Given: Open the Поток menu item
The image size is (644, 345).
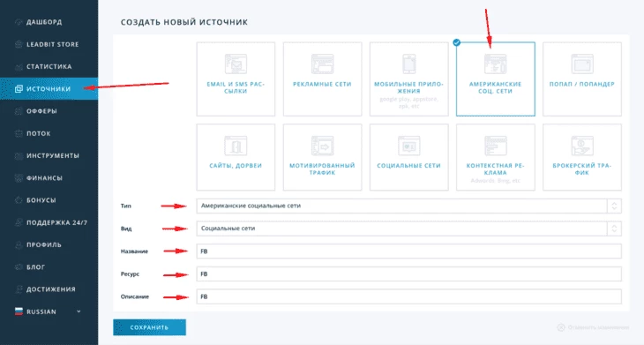Looking at the screenshot, I should pyautogui.click(x=49, y=133).
